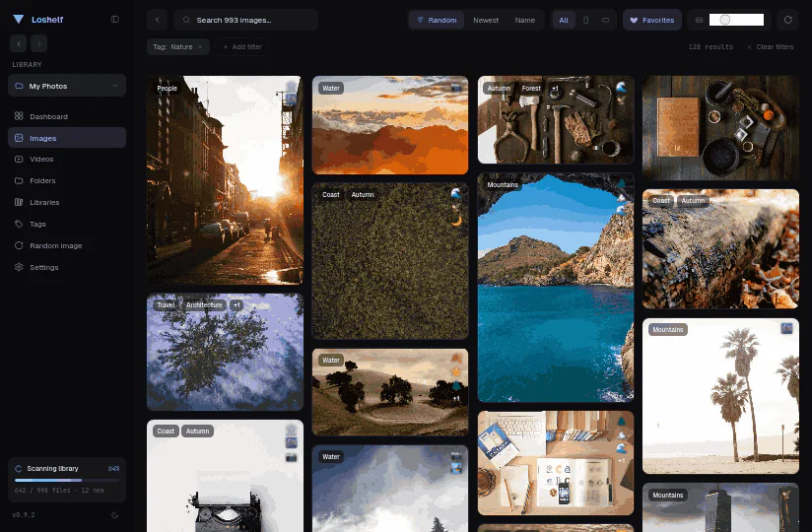Go forward with sidebar right arrow

pos(38,43)
